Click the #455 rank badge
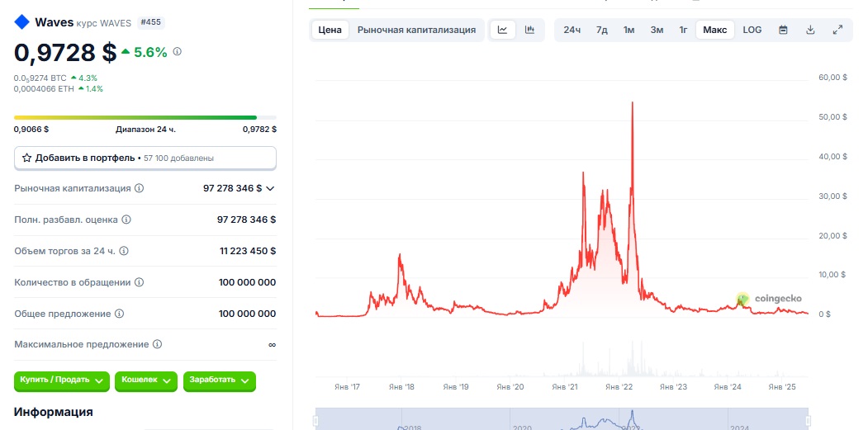Screen dimensions: 868x430 pyautogui.click(x=150, y=22)
